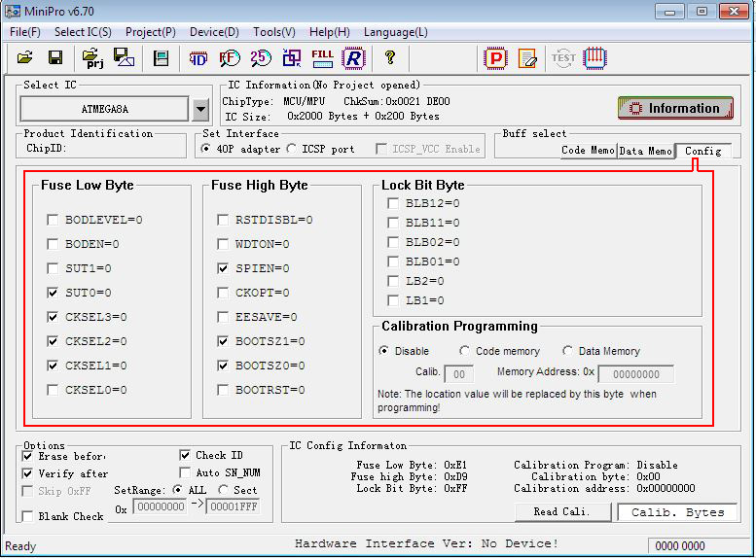Image resolution: width=756 pixels, height=558 pixels.
Task: Switch to the Code Memo tab
Action: click(587, 151)
